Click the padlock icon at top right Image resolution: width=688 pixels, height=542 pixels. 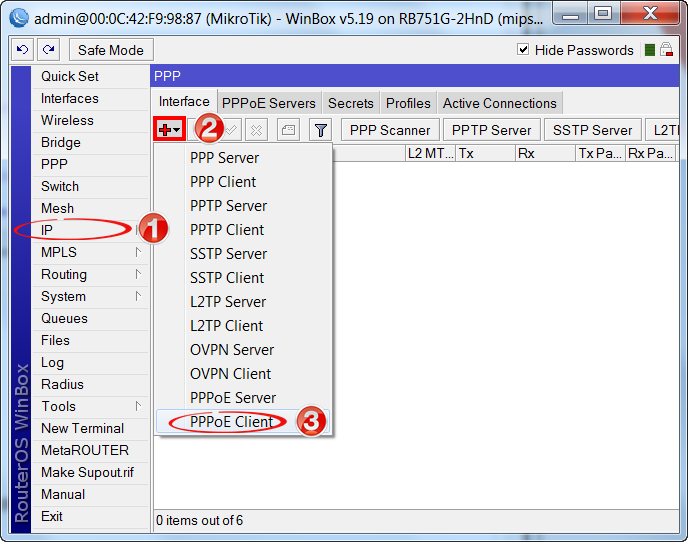pyautogui.click(x=666, y=50)
